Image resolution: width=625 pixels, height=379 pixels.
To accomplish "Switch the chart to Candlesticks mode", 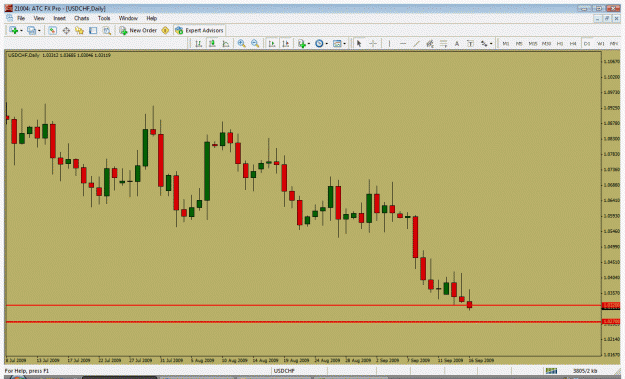I will [212, 43].
